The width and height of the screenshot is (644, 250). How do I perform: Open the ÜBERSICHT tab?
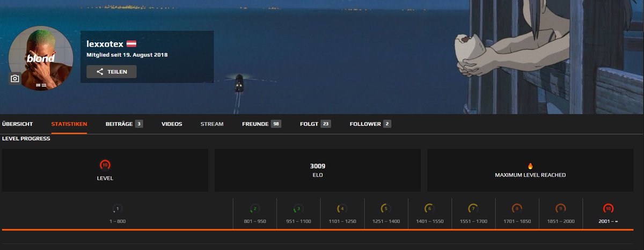click(17, 124)
